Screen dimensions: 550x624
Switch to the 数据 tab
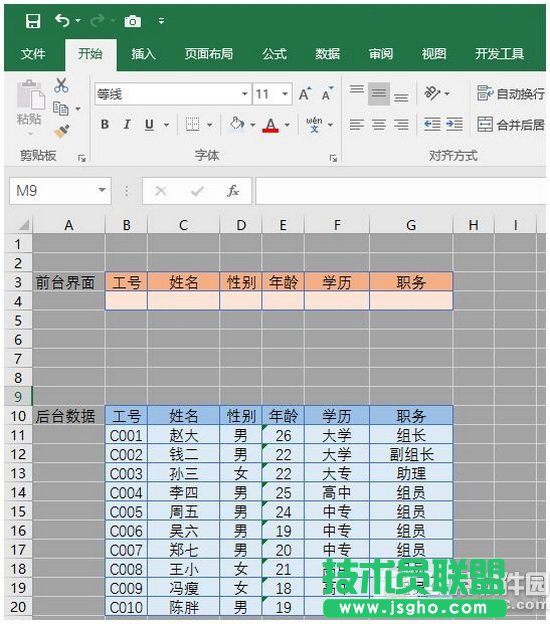coord(328,54)
